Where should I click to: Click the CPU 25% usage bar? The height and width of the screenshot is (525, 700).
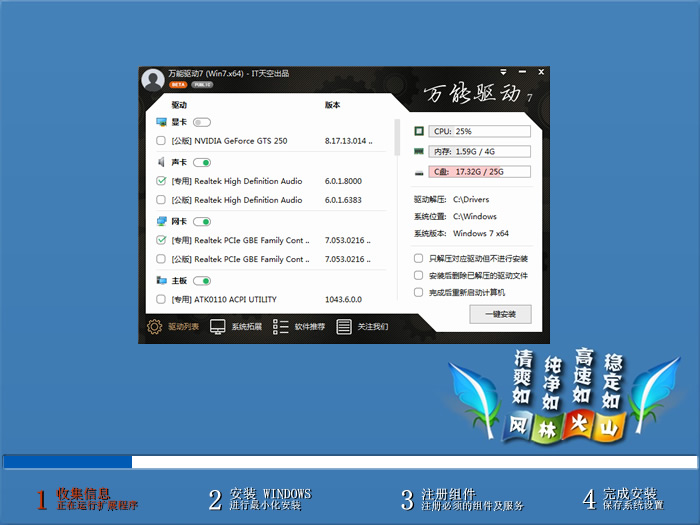[x=479, y=131]
